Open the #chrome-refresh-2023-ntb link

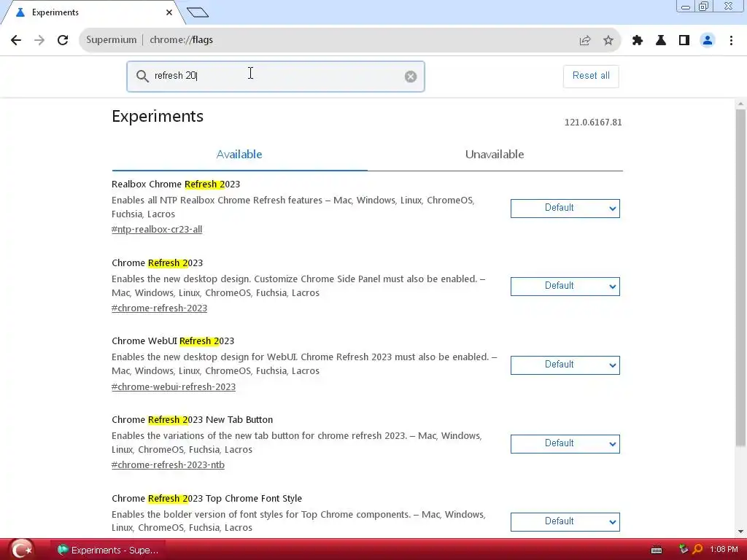pyautogui.click(x=168, y=464)
